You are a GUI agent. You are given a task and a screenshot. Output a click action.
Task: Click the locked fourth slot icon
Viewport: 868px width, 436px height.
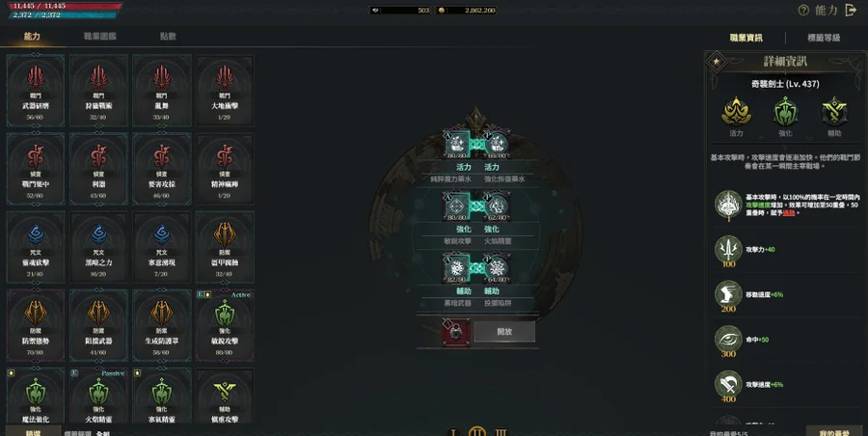[x=455, y=332]
